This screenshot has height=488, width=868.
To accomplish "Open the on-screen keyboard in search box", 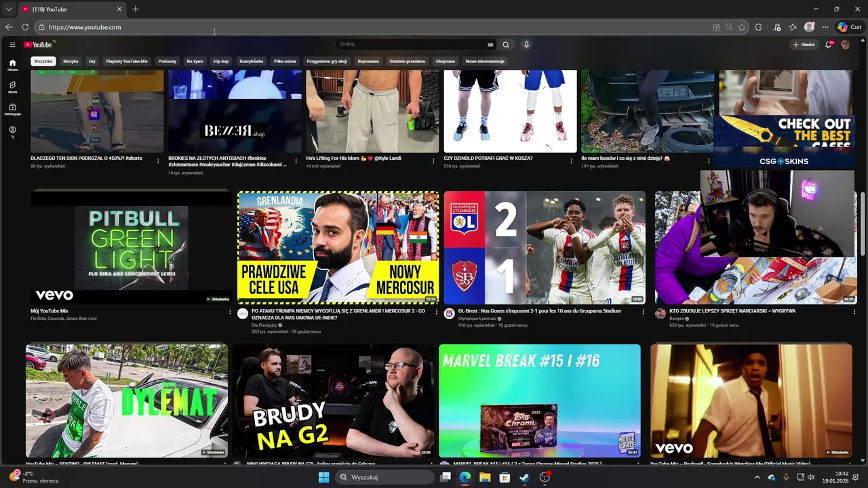I will point(490,45).
